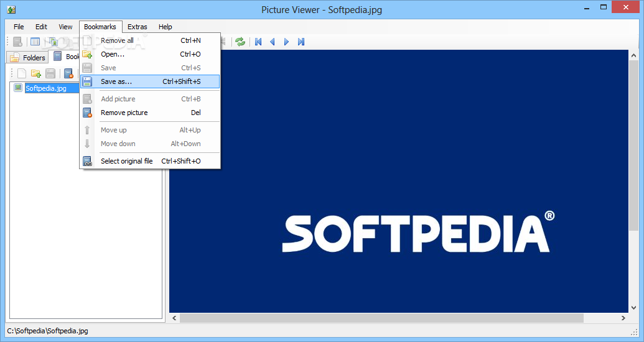644x342 pixels.
Task: Choose Select original file menu entry
Action: (150, 161)
